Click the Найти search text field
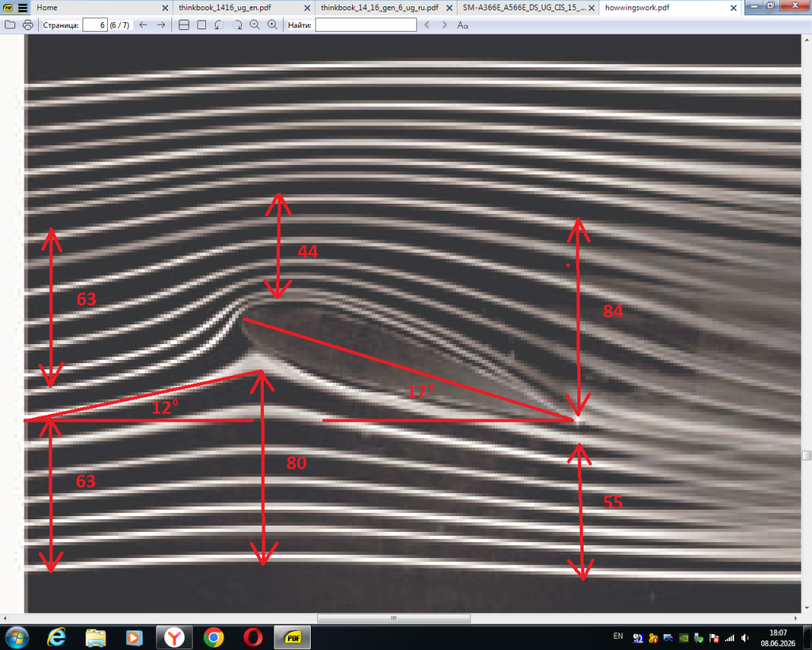 (x=366, y=25)
